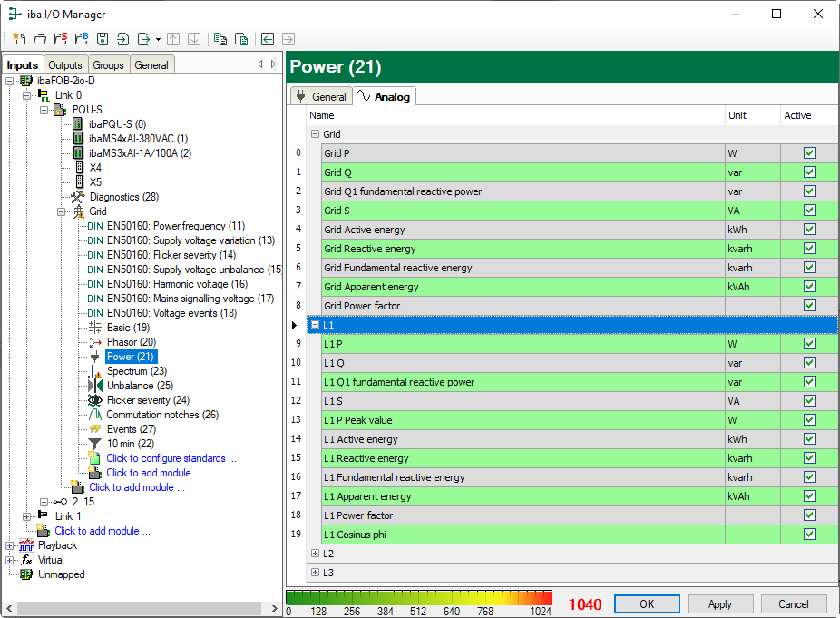Click the 'Click to configure standards ...' link
This screenshot has height=618, width=840.
[x=171, y=458]
